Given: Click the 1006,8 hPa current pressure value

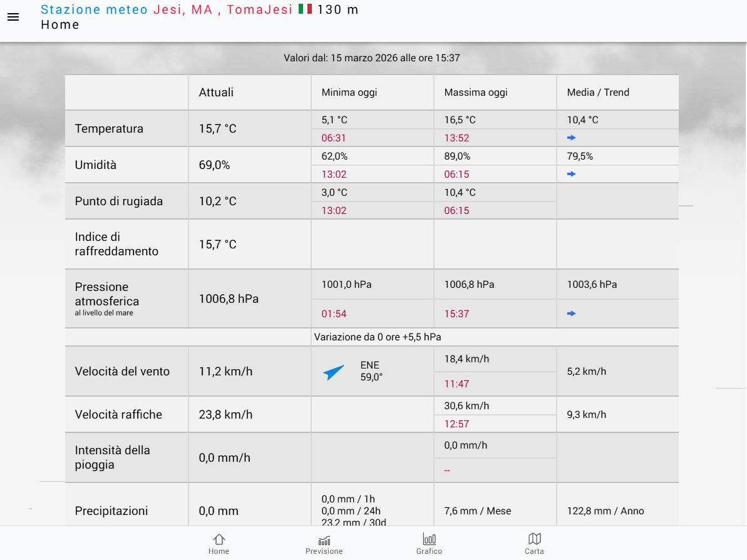Looking at the screenshot, I should pyautogui.click(x=229, y=299).
